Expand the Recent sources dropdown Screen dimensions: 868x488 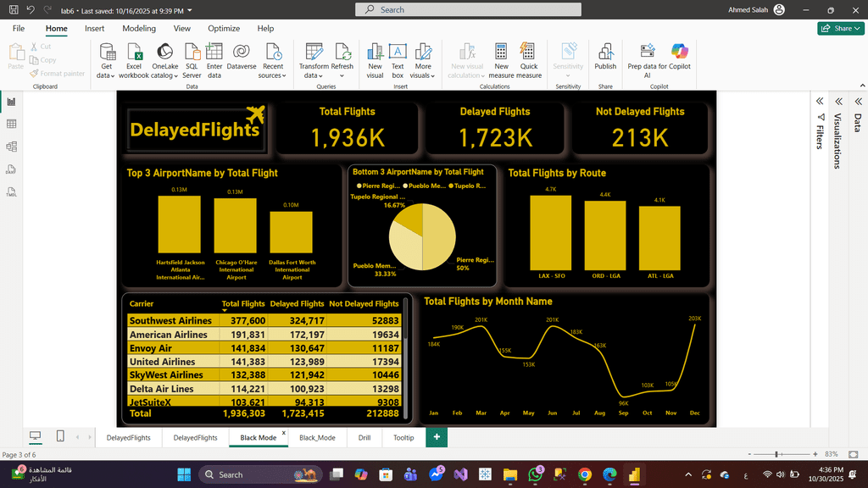click(273, 75)
